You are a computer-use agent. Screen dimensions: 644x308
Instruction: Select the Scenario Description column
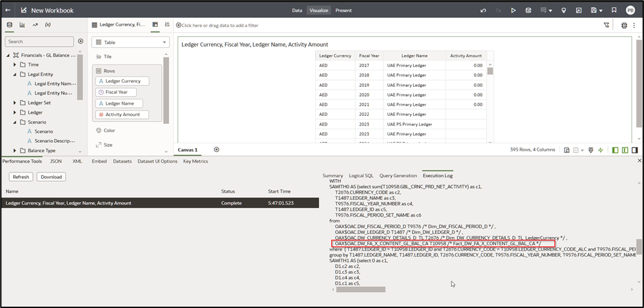[55, 141]
